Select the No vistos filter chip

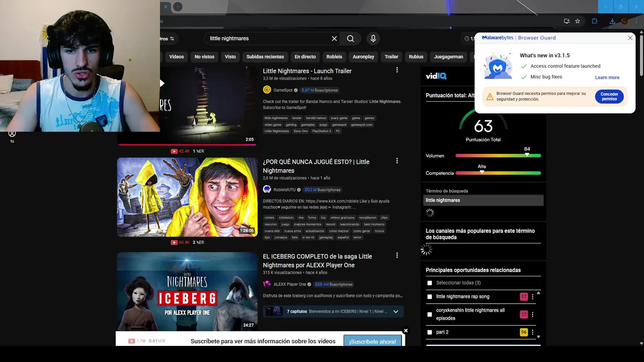(204, 57)
